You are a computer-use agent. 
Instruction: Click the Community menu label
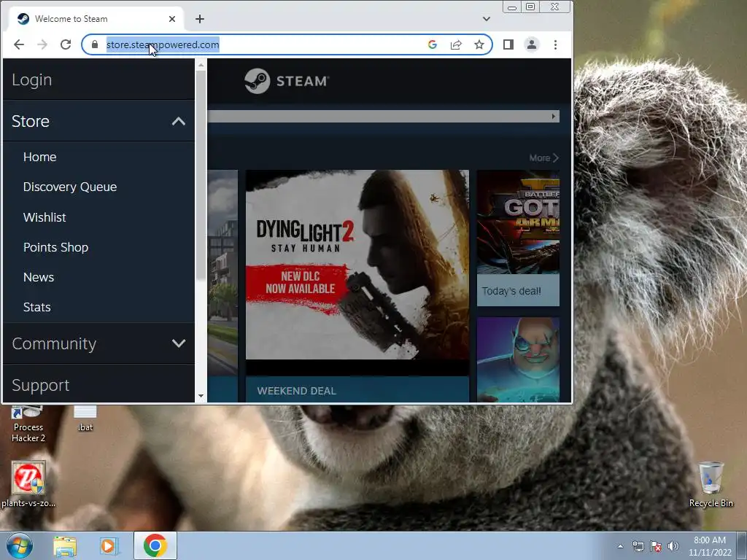pos(54,343)
